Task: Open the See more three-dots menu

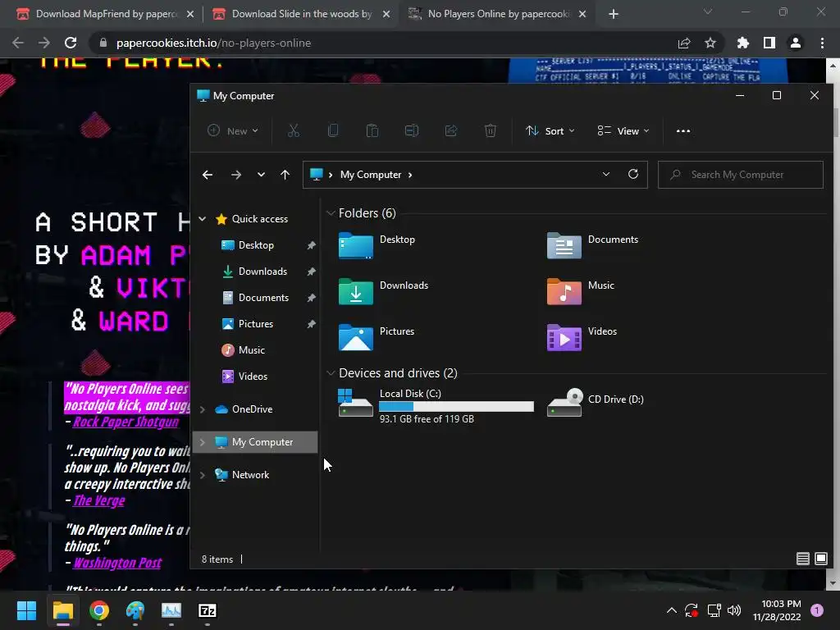Action: click(x=683, y=130)
